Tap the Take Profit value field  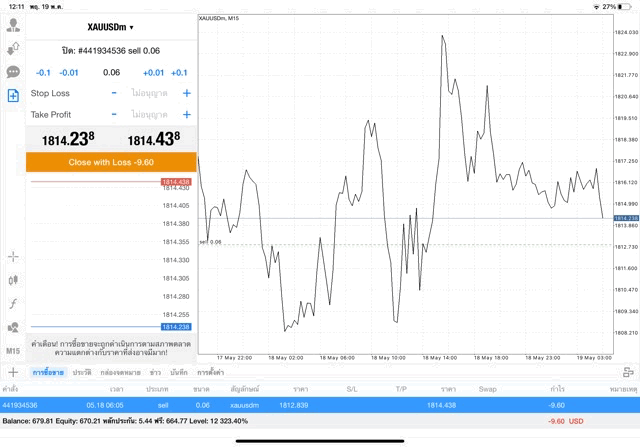click(149, 115)
